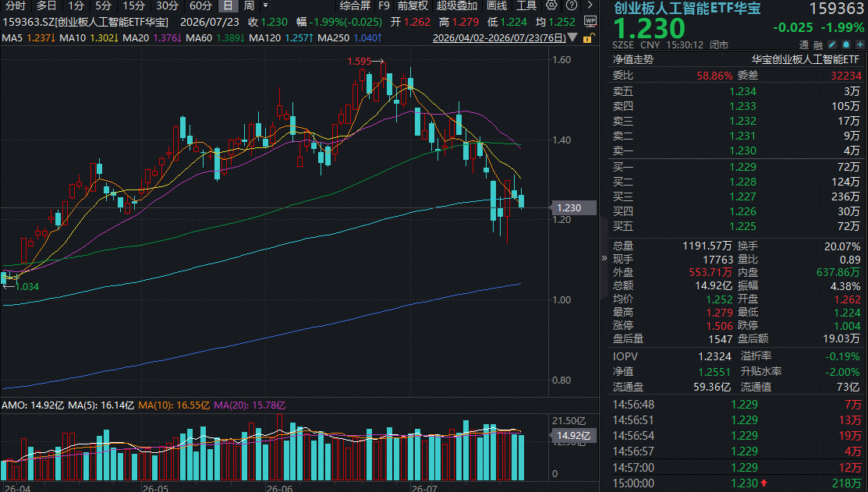Open the 超级叠加 overlay menu

coord(457,5)
